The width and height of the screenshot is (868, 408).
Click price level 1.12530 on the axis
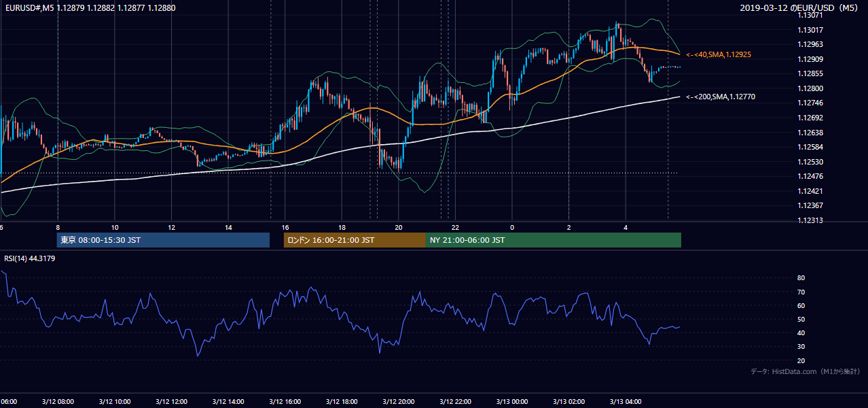[810, 162]
